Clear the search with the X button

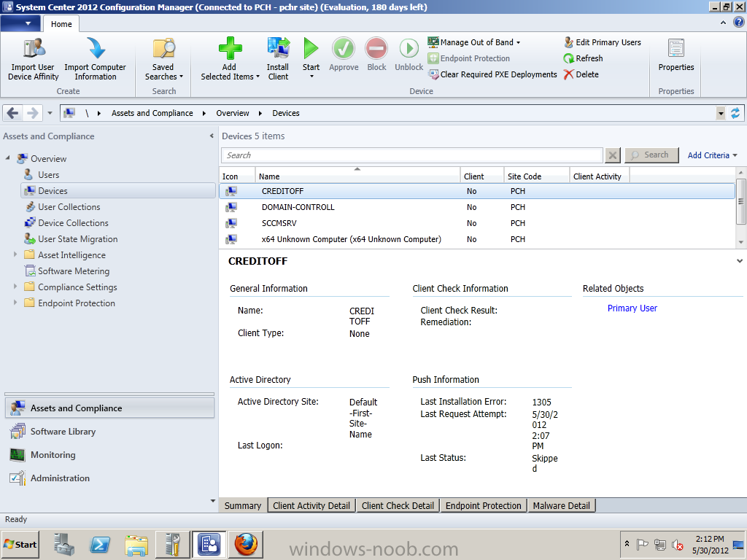pyautogui.click(x=613, y=155)
